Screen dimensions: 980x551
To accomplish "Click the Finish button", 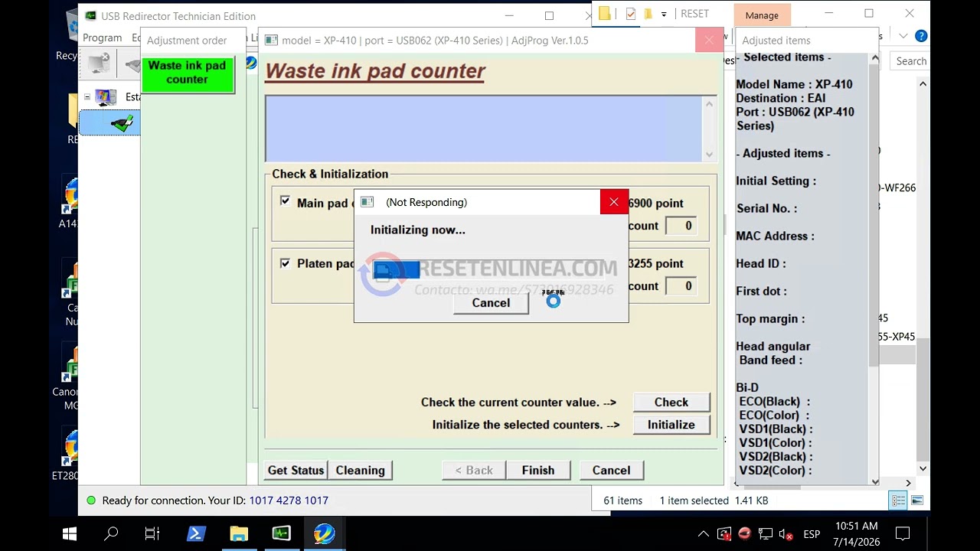I will 538,471.
